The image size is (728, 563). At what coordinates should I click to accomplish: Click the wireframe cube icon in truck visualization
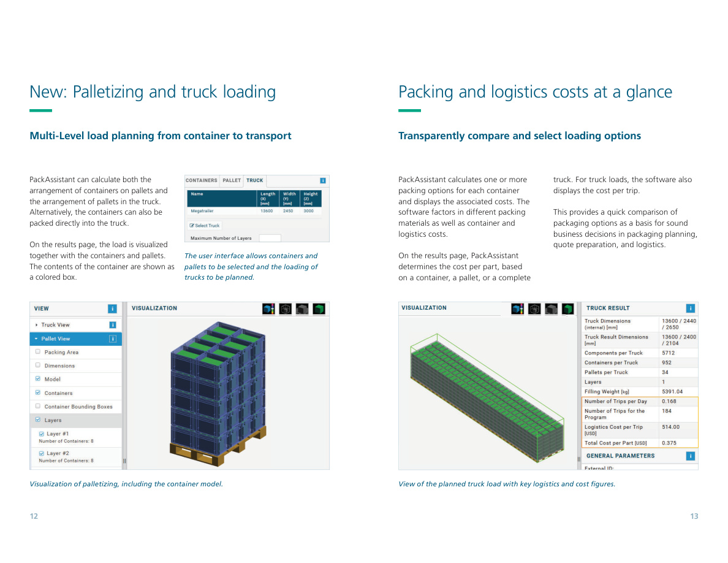pos(534,309)
